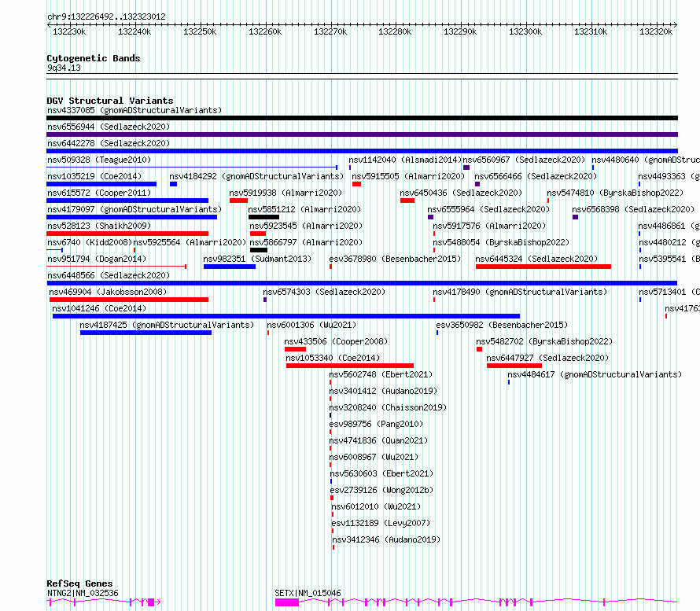Click the nsv5915505 (Almarri2020) label
This screenshot has width=700, height=611.
click(x=408, y=176)
